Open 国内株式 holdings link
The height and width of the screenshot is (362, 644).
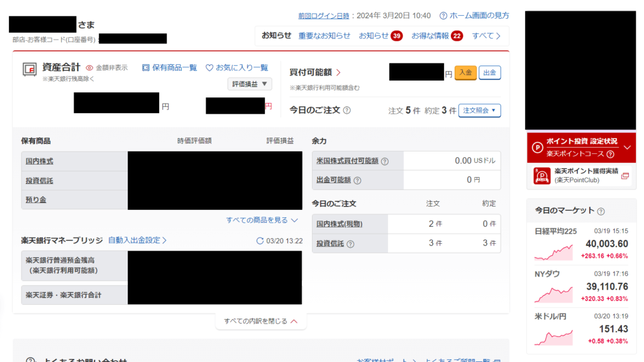click(40, 162)
